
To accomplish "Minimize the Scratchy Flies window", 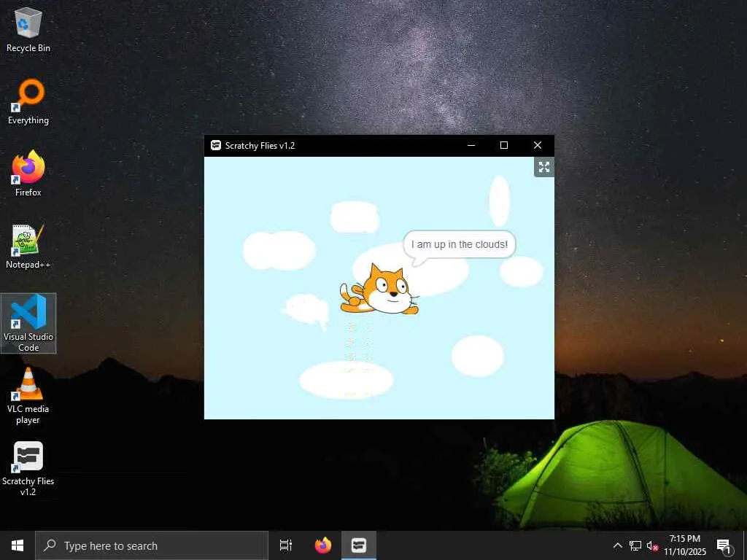I will point(471,145).
